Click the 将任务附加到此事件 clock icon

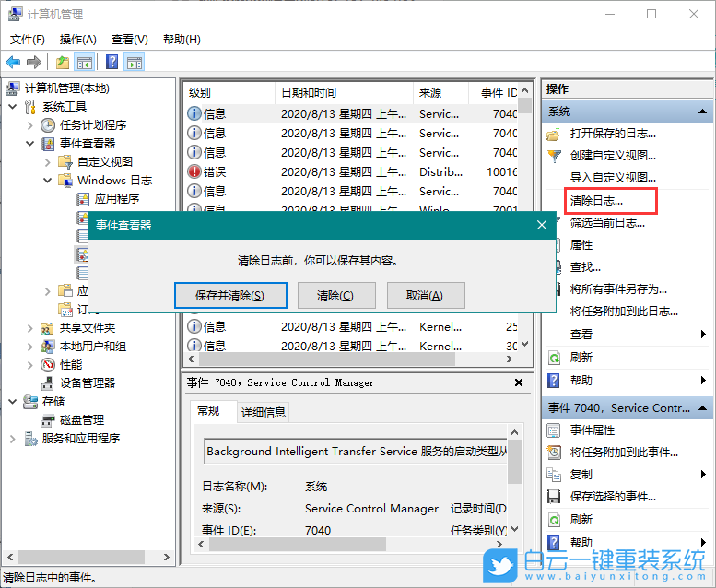[x=554, y=453]
